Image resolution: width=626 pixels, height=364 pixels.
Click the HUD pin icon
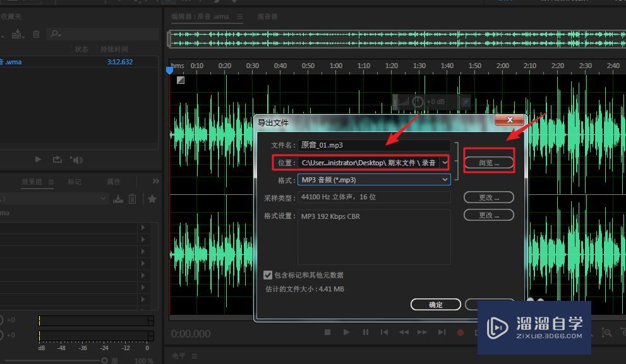[x=466, y=102]
